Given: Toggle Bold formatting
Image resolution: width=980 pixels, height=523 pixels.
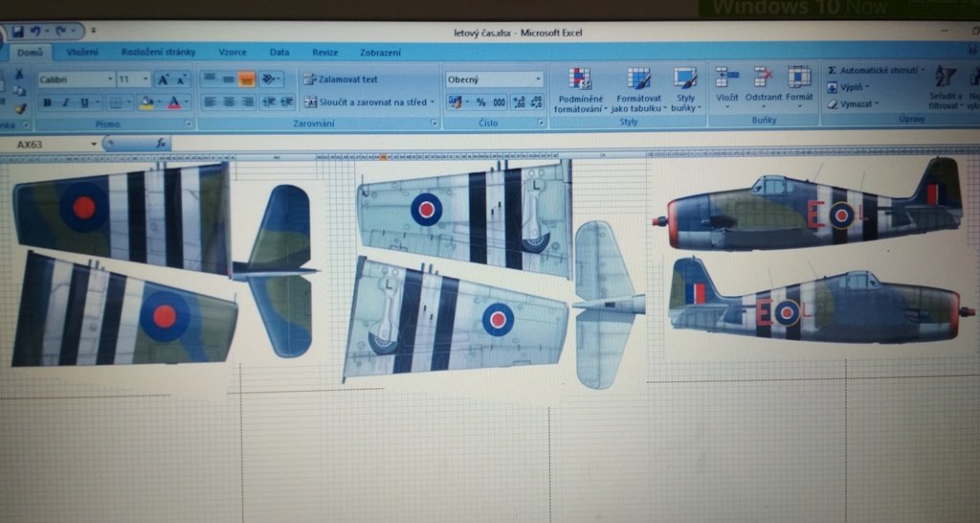Looking at the screenshot, I should point(47,102).
